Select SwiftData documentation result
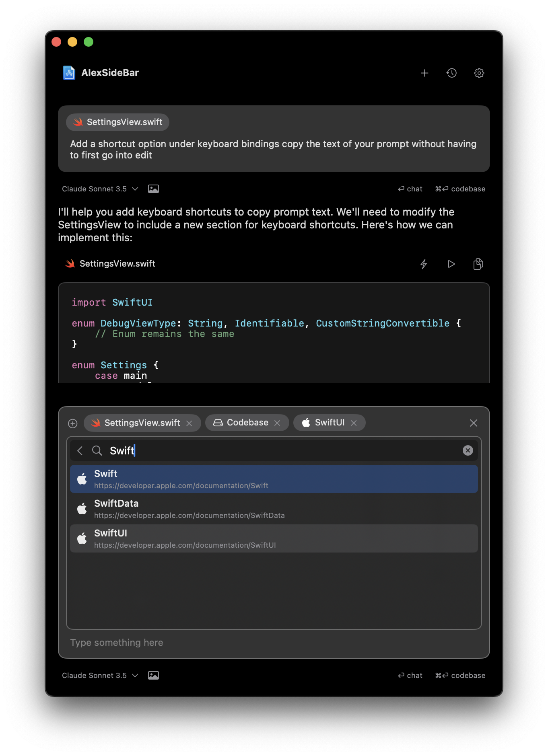548x756 pixels. click(274, 509)
